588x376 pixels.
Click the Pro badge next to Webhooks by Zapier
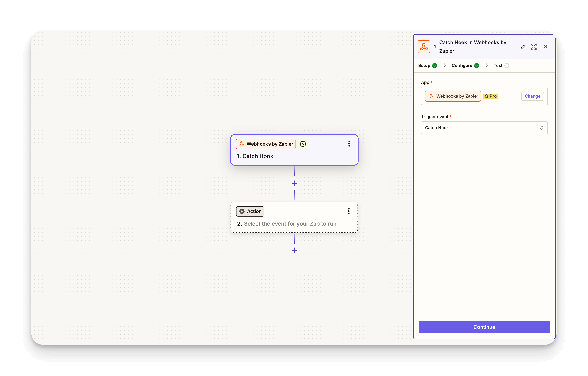click(490, 96)
